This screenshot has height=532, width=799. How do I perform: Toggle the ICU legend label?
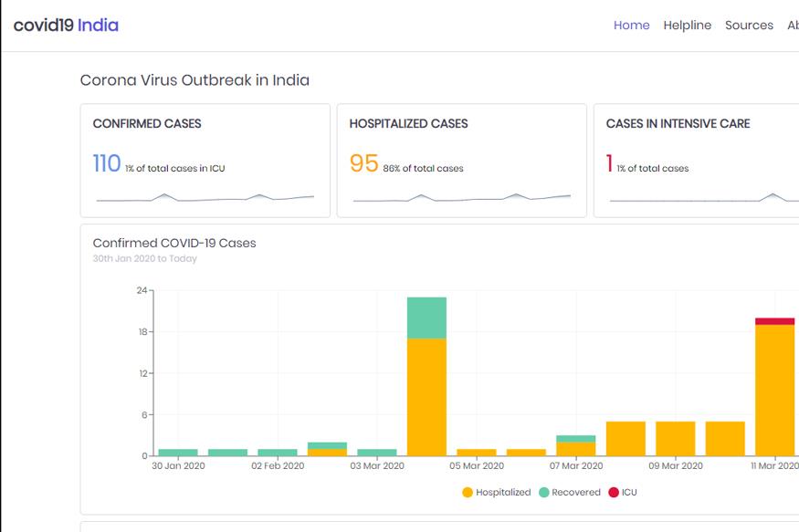coord(629,492)
